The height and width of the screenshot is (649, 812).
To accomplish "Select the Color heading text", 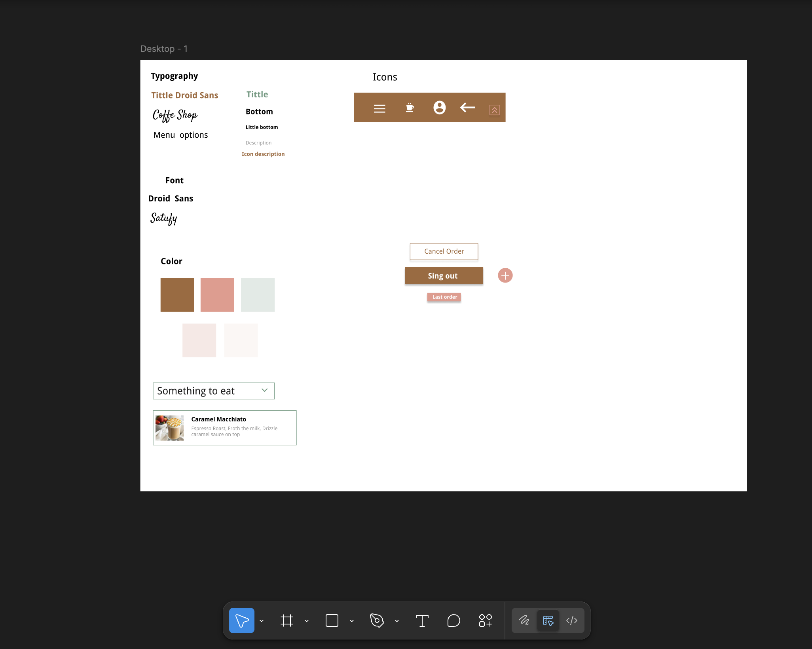I will pos(171,261).
